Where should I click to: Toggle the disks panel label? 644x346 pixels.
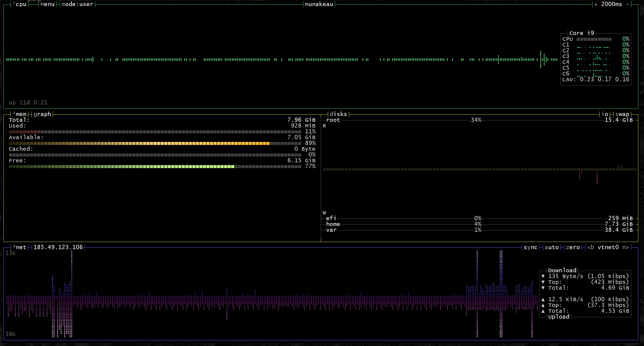(x=338, y=114)
